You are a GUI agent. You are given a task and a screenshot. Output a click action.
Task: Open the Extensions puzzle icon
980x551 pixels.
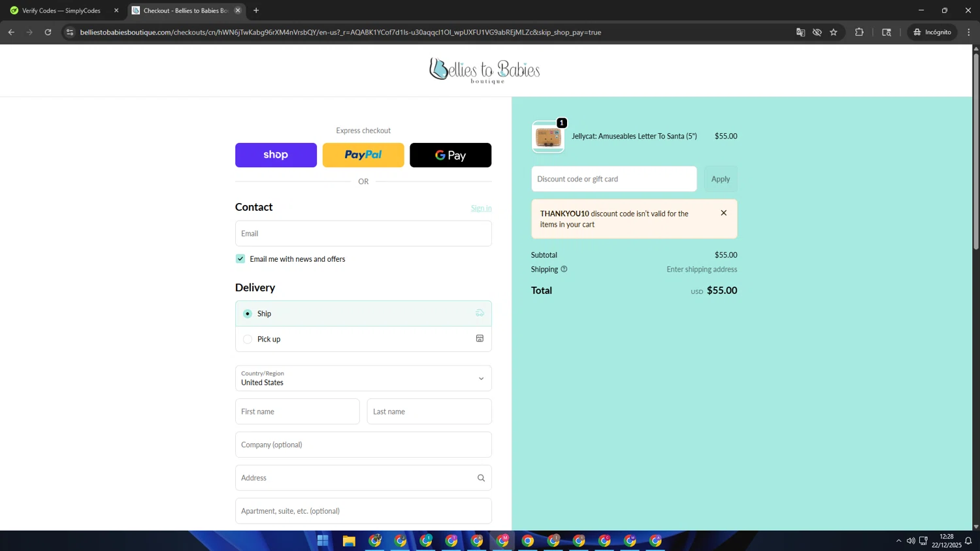859,32
